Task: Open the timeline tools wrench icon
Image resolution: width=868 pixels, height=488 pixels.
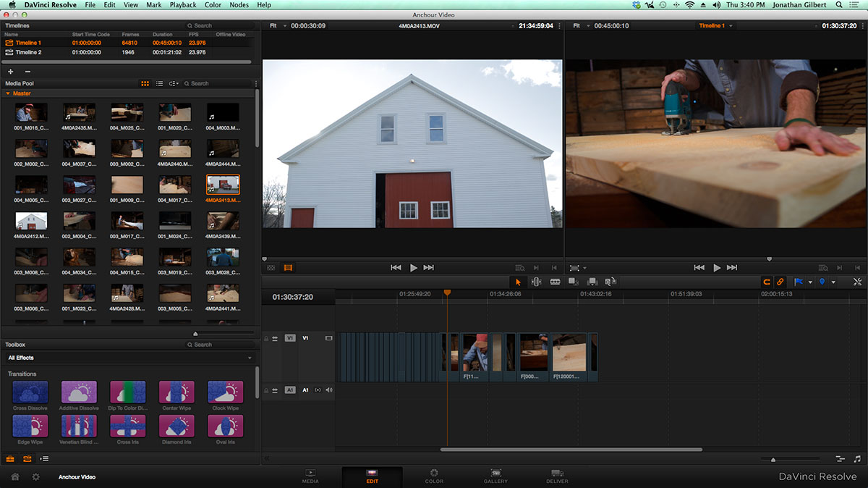Action: coord(857,282)
